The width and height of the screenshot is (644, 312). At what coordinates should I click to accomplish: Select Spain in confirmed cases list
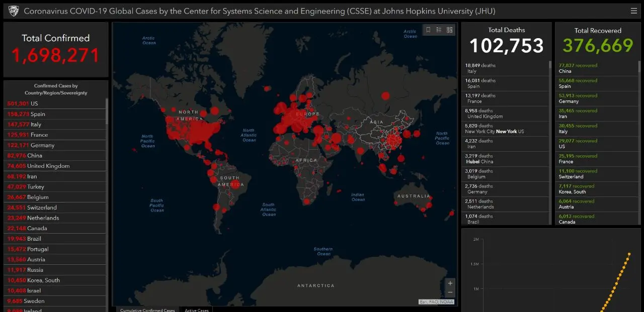[37, 114]
